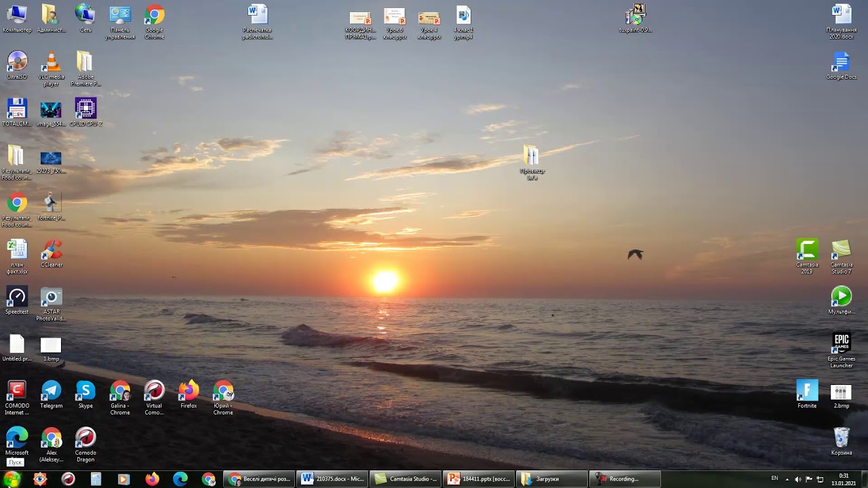Launch VLC media player shortcut
868x488 pixels.
(51, 69)
